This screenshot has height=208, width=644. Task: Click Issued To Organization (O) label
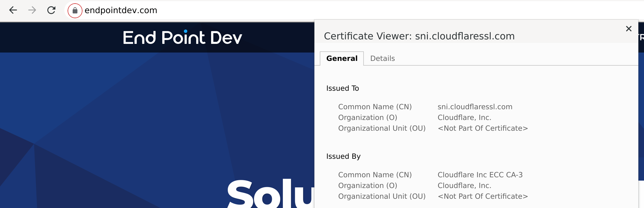pos(368,118)
